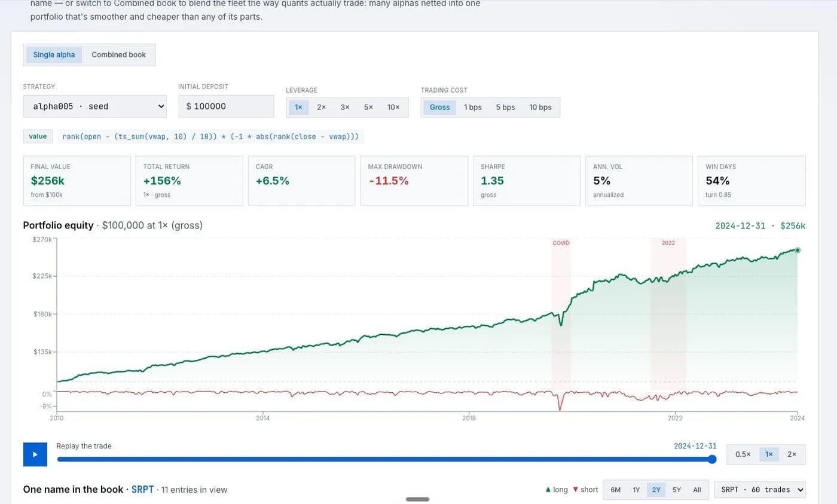Click the replay progress bar track

pyautogui.click(x=386, y=459)
